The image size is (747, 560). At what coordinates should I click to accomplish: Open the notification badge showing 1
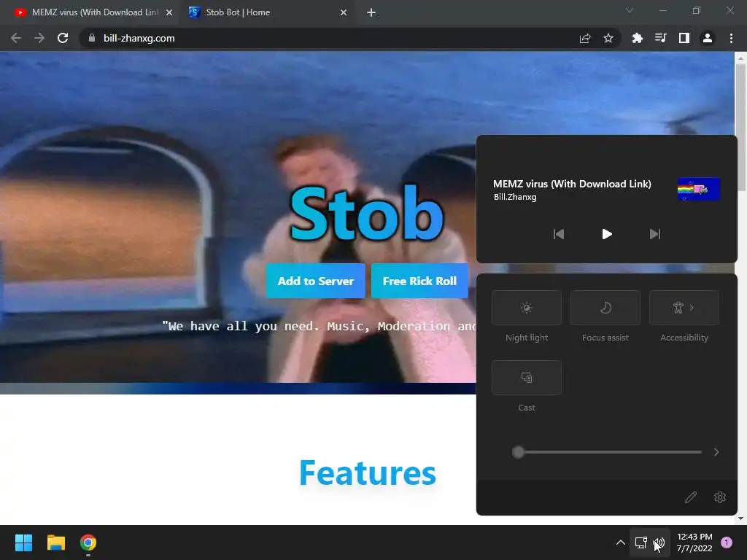(x=727, y=542)
